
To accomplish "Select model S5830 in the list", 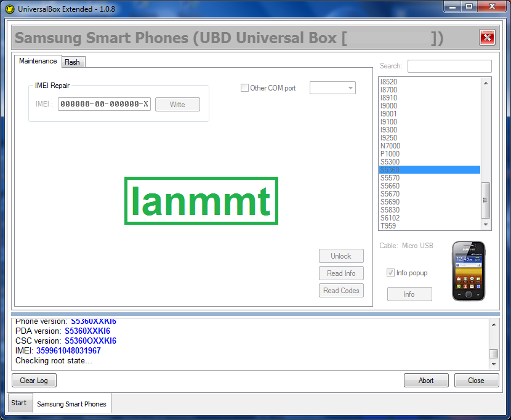I will [x=430, y=209].
